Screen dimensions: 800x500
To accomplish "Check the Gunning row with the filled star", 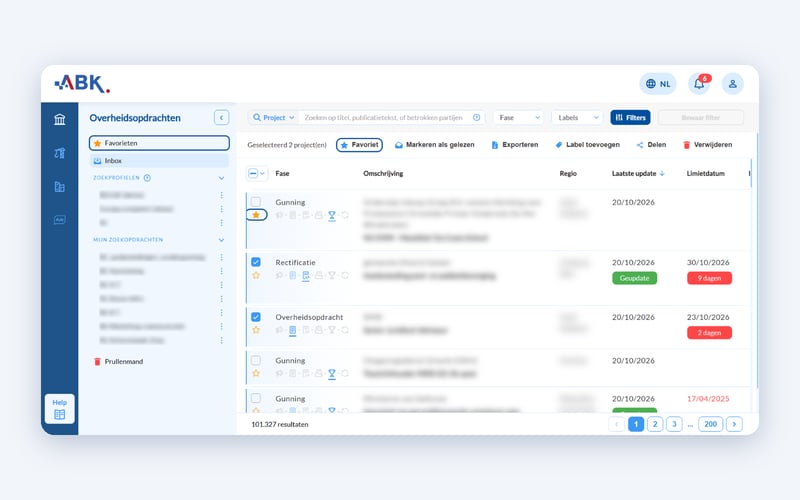I will coord(256,202).
